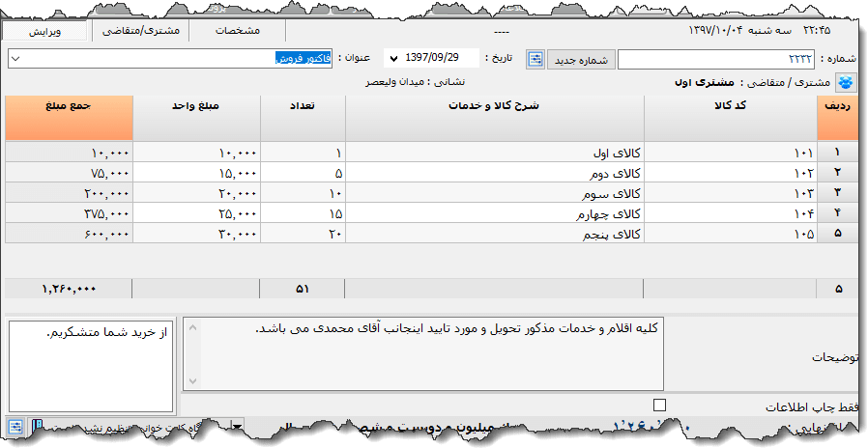The image size is (868, 448).
Task: Open the settings icon next to card-reader bar
Action: click(15, 427)
